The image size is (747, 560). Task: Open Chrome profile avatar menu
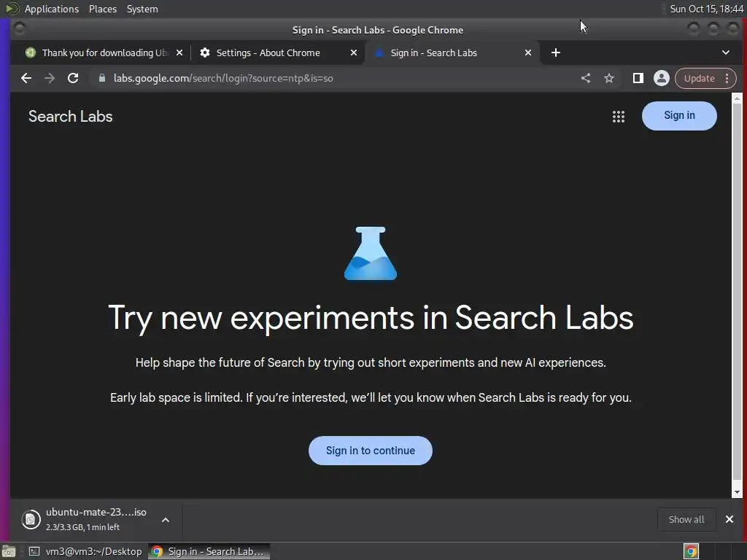point(661,78)
